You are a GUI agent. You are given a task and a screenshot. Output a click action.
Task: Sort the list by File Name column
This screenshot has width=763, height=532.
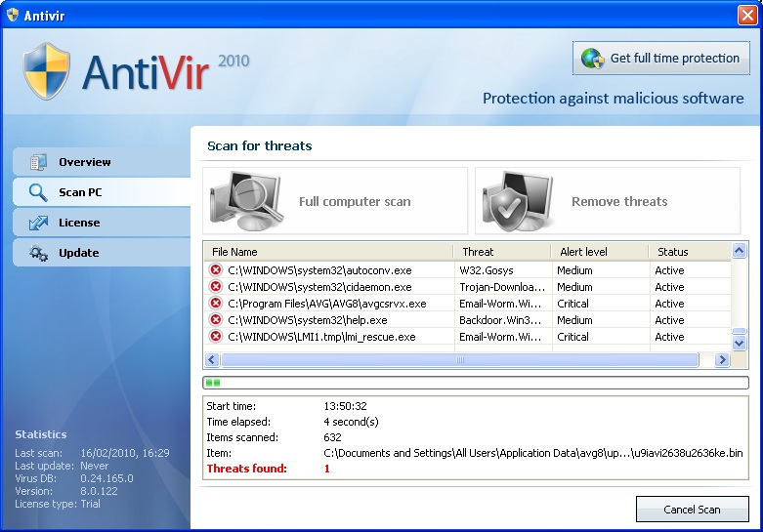(x=328, y=252)
